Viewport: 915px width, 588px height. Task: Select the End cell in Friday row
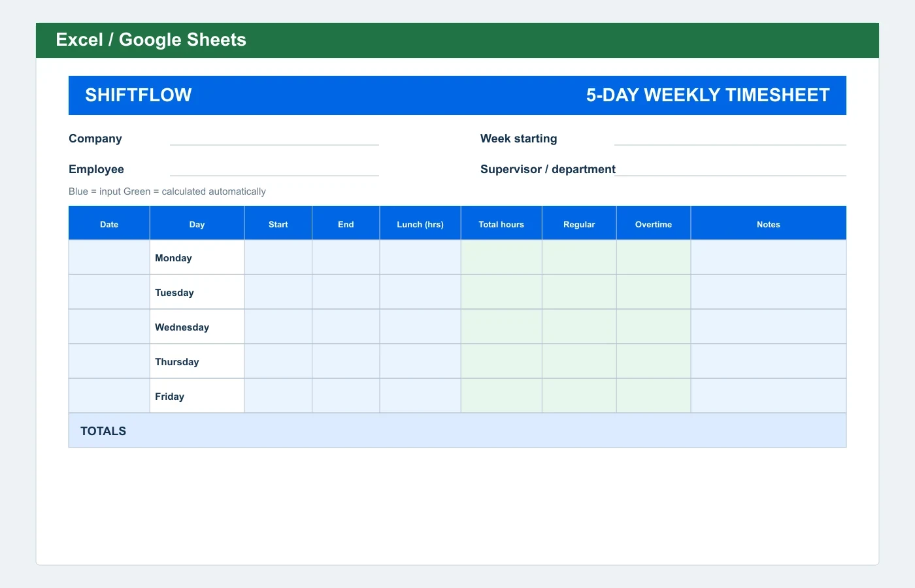[x=346, y=396]
